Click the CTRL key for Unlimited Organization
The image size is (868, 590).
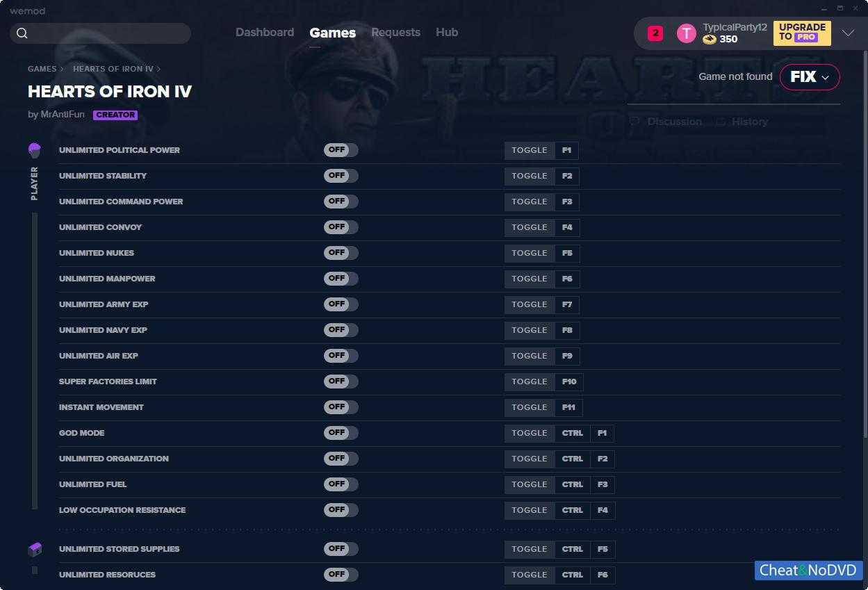point(573,459)
